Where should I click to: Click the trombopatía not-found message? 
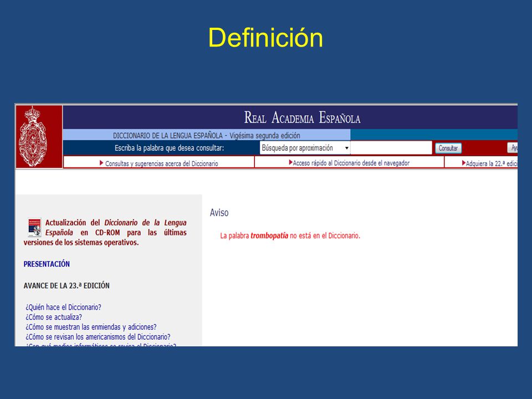point(290,236)
